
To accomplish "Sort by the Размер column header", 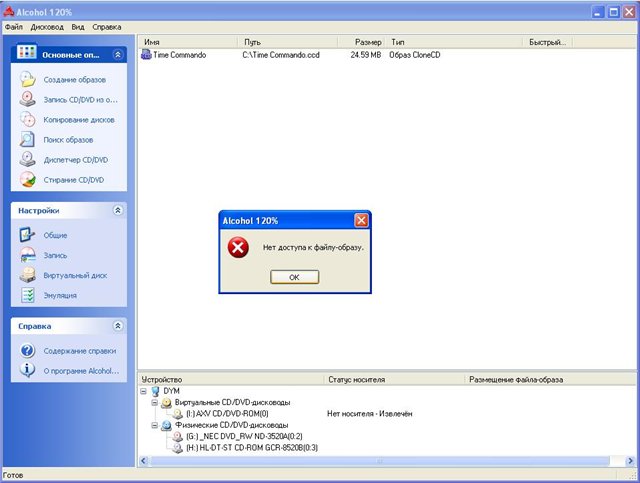I will pyautogui.click(x=361, y=42).
